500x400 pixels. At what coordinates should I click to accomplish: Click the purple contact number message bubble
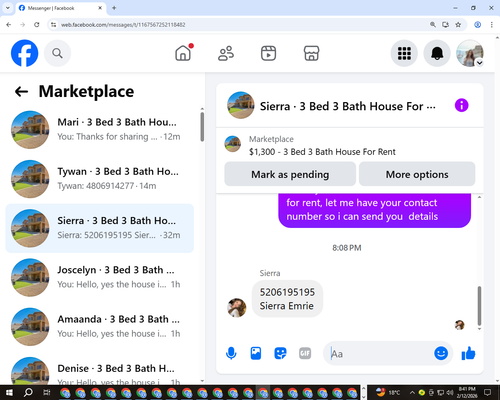point(375,210)
